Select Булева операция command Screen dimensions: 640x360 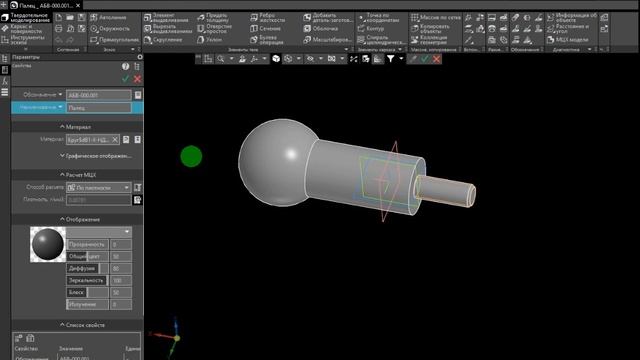[267, 40]
